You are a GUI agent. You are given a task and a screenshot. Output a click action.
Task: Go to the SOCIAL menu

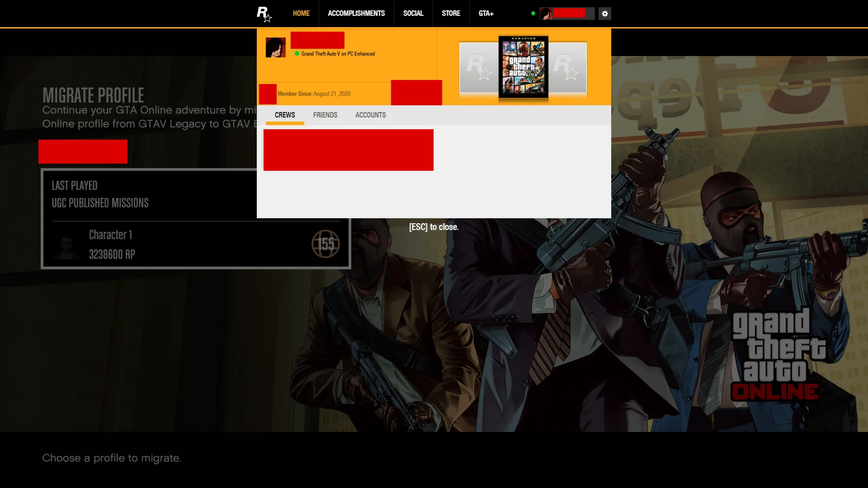[413, 14]
